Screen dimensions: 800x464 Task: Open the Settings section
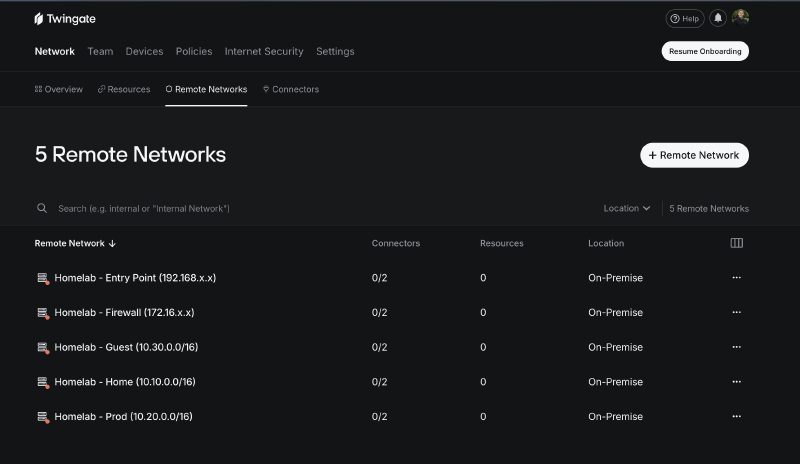pos(335,51)
